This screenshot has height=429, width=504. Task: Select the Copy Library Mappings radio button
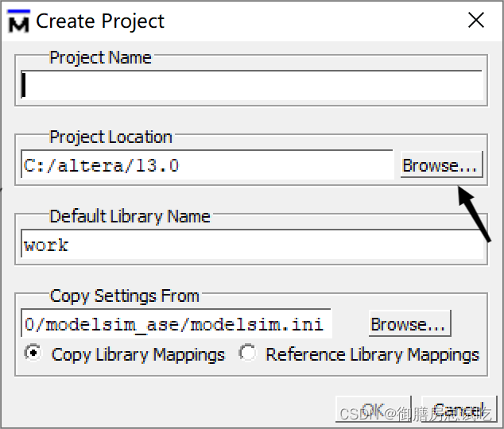pyautogui.click(x=33, y=354)
